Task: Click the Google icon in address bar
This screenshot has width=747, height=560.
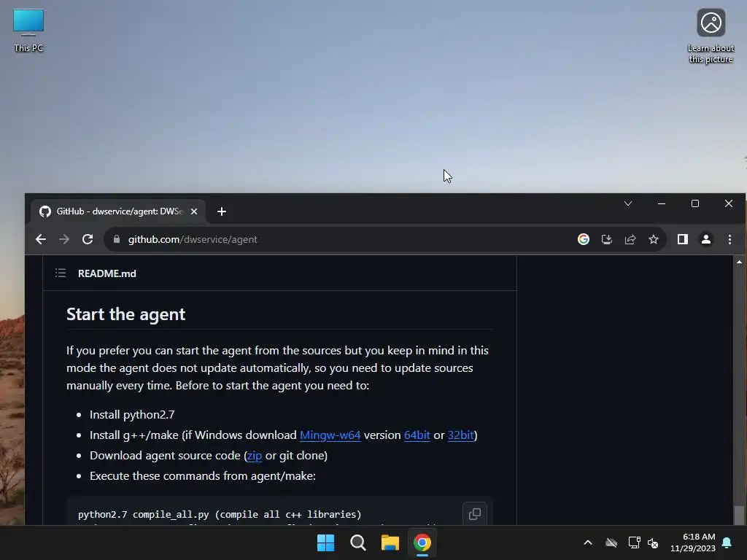Action: coord(583,239)
